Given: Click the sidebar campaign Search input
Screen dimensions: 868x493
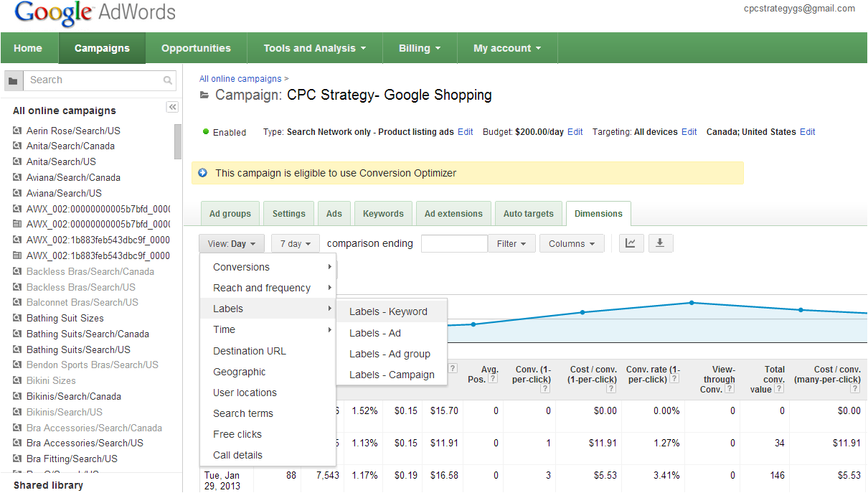Looking at the screenshot, I should click(93, 80).
